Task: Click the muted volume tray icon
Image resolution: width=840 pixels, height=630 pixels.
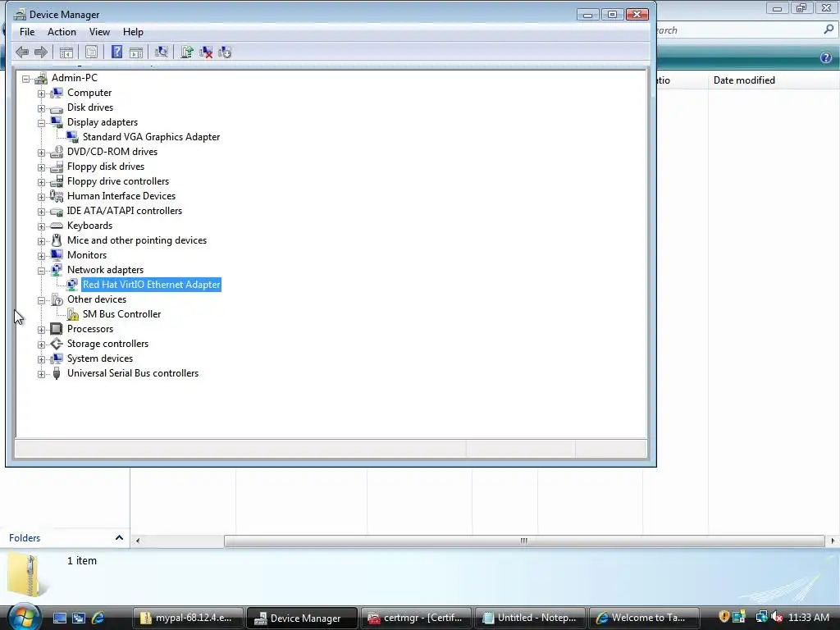Action: (x=777, y=617)
